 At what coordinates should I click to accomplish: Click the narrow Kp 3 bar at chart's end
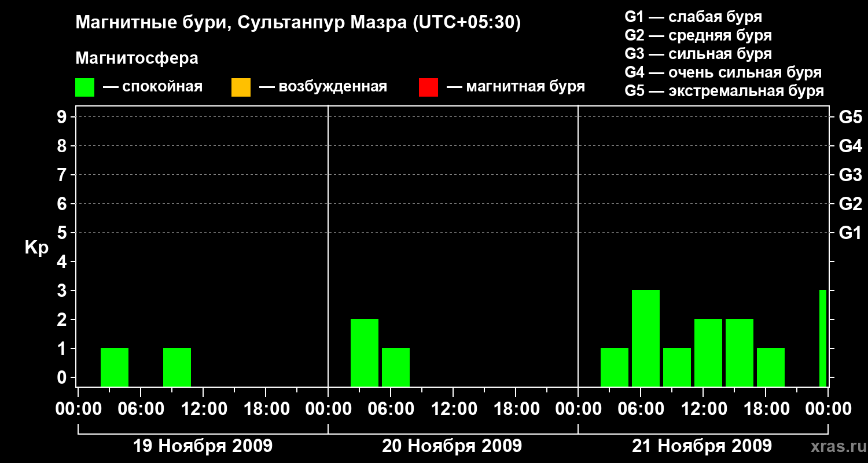pyautogui.click(x=823, y=338)
